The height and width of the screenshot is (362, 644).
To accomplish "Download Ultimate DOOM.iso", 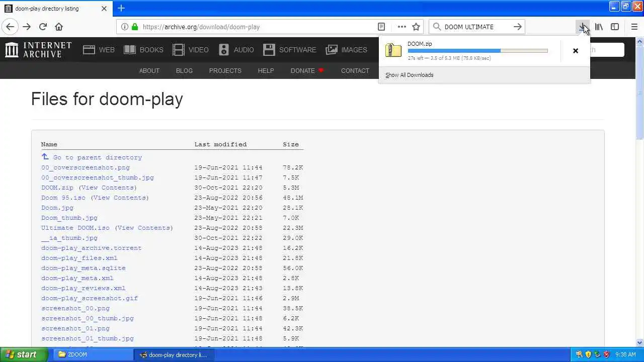I will (75, 228).
